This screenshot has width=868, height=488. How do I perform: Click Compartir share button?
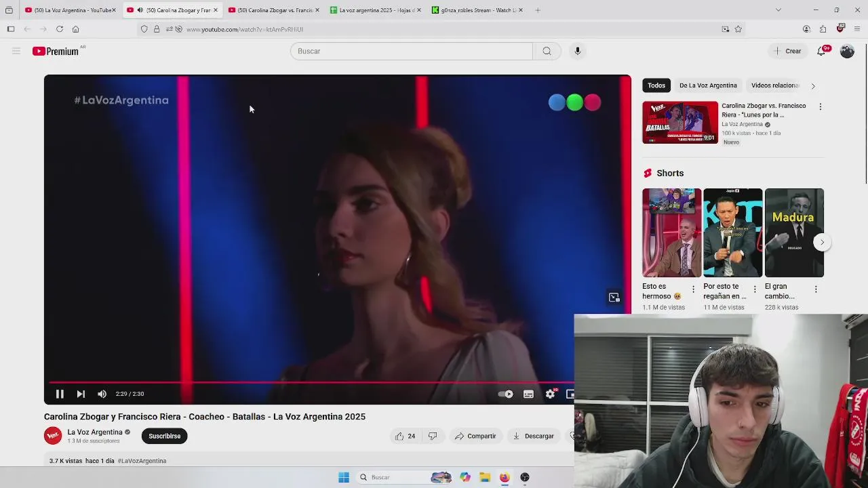click(x=475, y=436)
